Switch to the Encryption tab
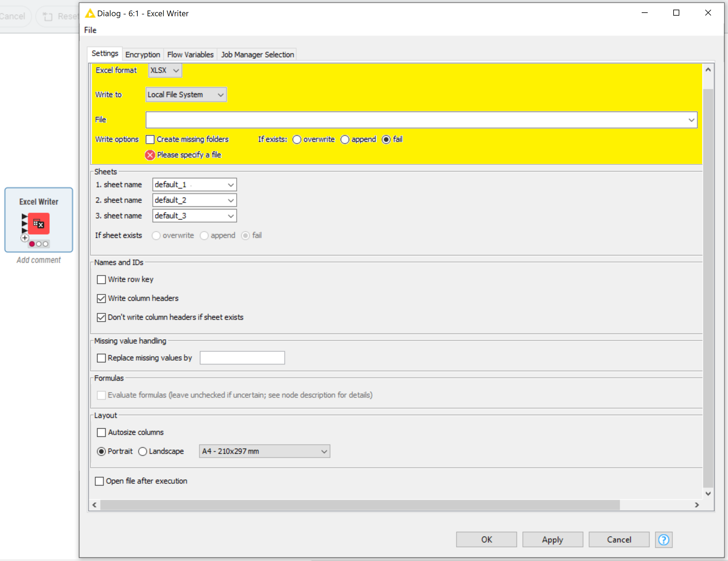This screenshot has width=728, height=561. pyautogui.click(x=143, y=55)
